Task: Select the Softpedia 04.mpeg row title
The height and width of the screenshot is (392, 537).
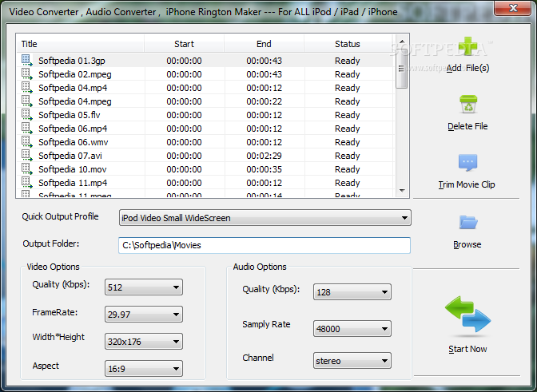Action: [x=74, y=101]
